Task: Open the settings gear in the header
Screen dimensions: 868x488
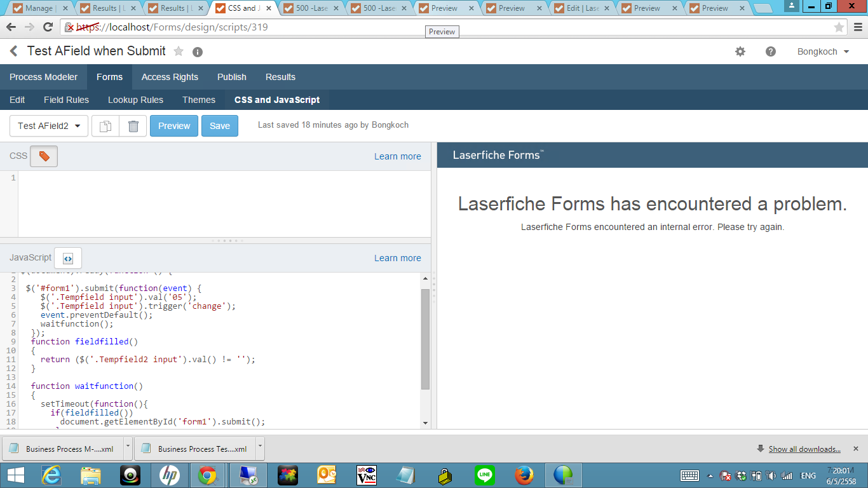Action: [740, 51]
